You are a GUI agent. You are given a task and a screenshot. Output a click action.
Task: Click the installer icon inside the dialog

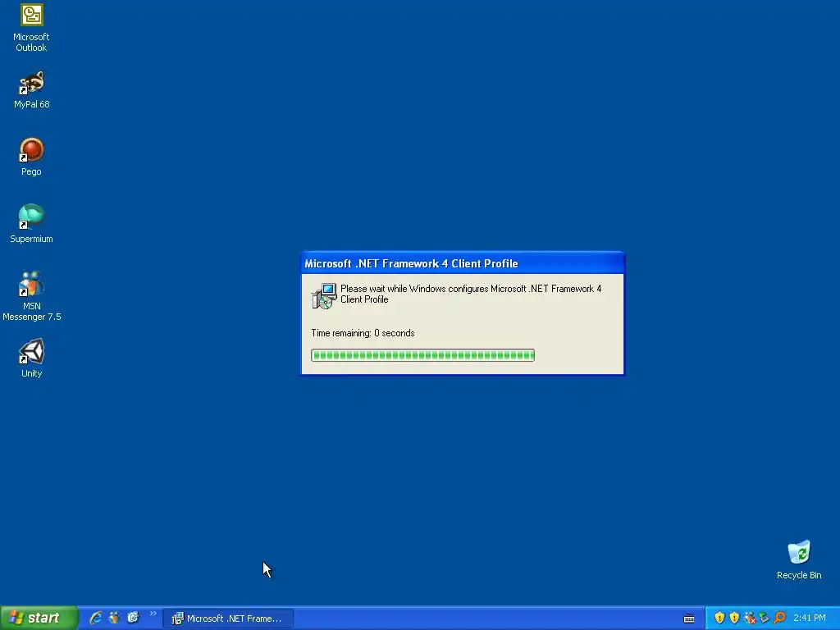(324, 296)
